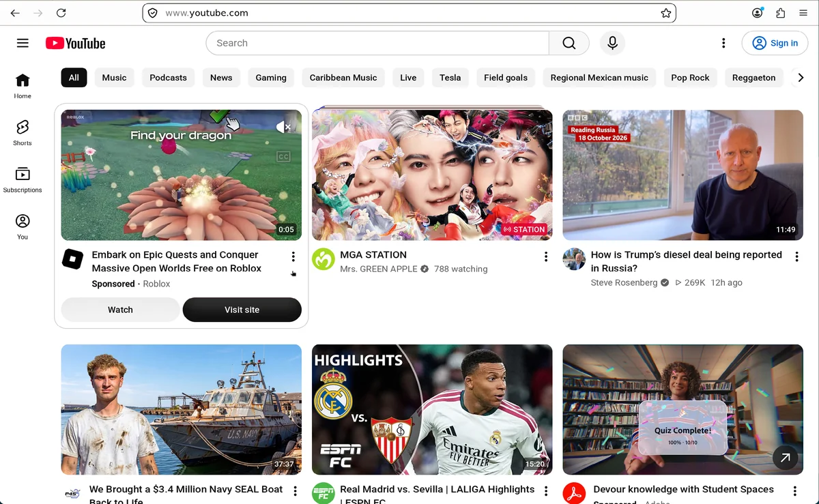This screenshot has height=504, width=819.
Task: Open browser extensions icon
Action: pos(781,13)
